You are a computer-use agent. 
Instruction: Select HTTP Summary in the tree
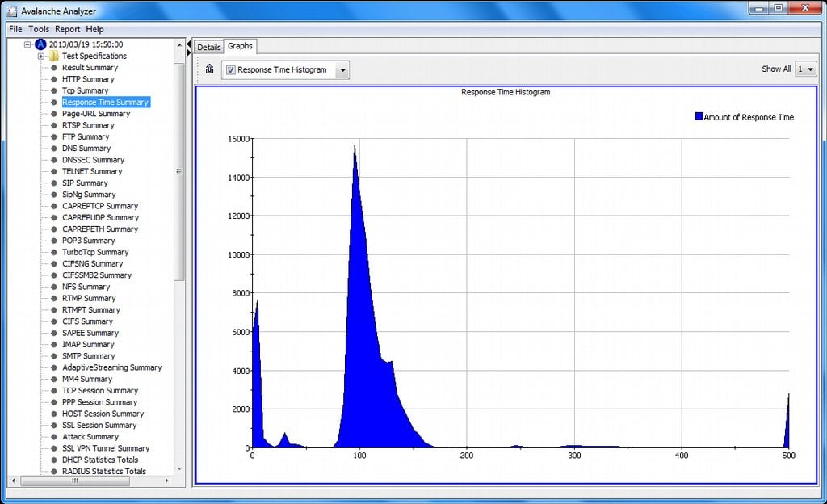[x=88, y=79]
